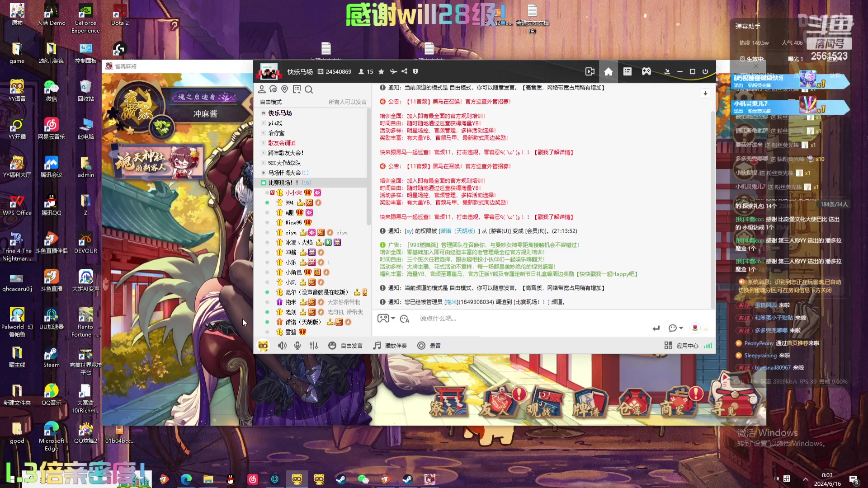Open the channel bulletin document icon
The height and width of the screenshot is (488, 868).
coord(297,89)
